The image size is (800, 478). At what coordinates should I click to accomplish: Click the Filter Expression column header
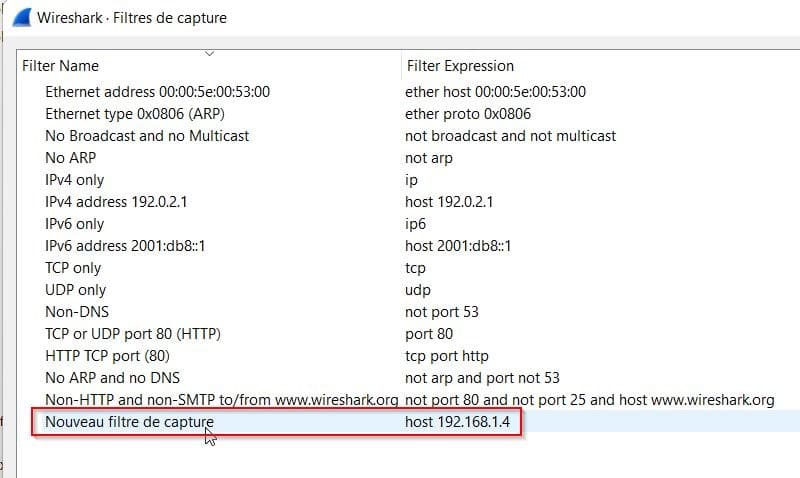point(460,66)
